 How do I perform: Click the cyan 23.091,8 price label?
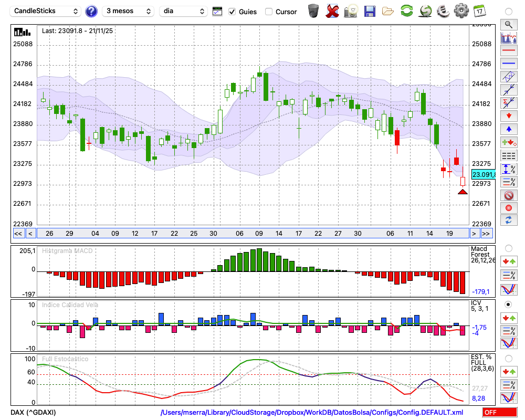point(484,174)
